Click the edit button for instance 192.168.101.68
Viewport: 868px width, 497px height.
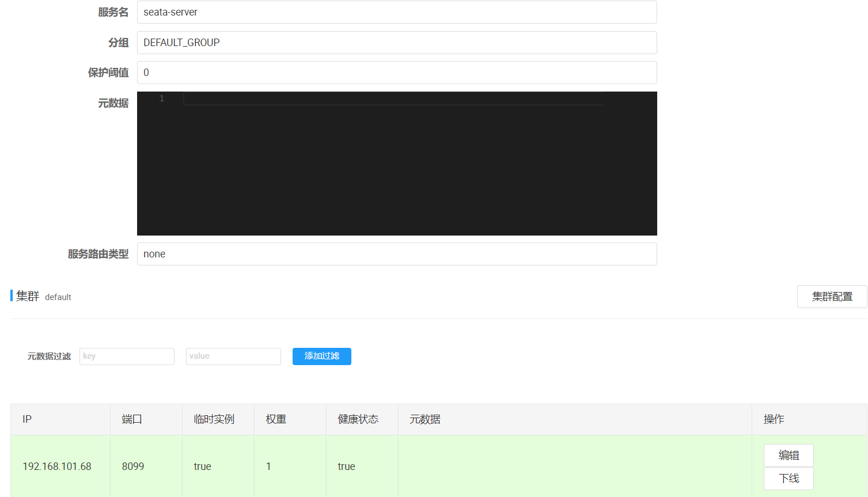[x=789, y=456]
